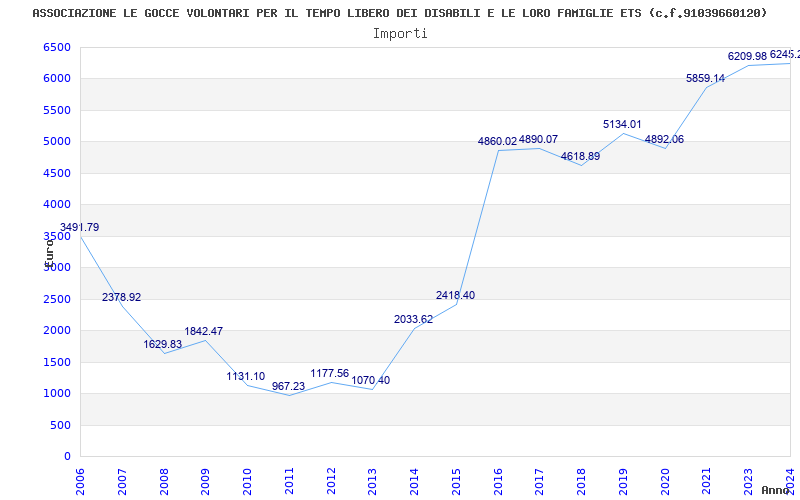Select the 2418.40 data label for 2015
The image size is (800, 500).
[456, 295]
